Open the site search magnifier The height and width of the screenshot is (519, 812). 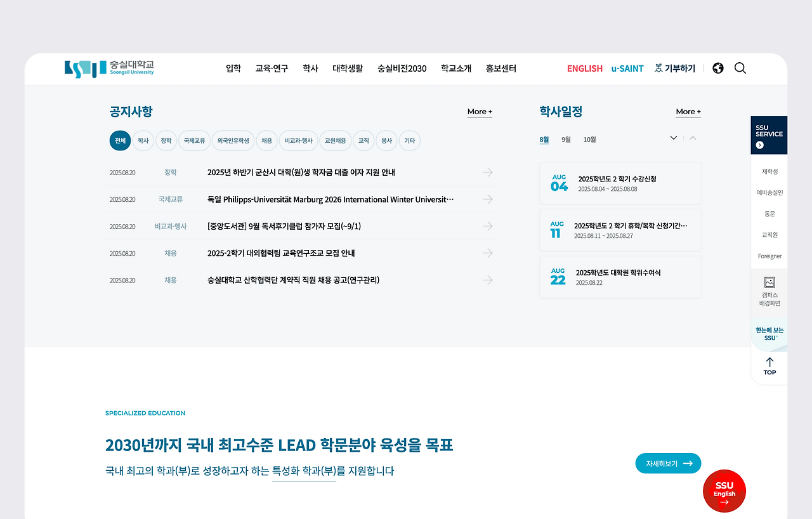[740, 68]
